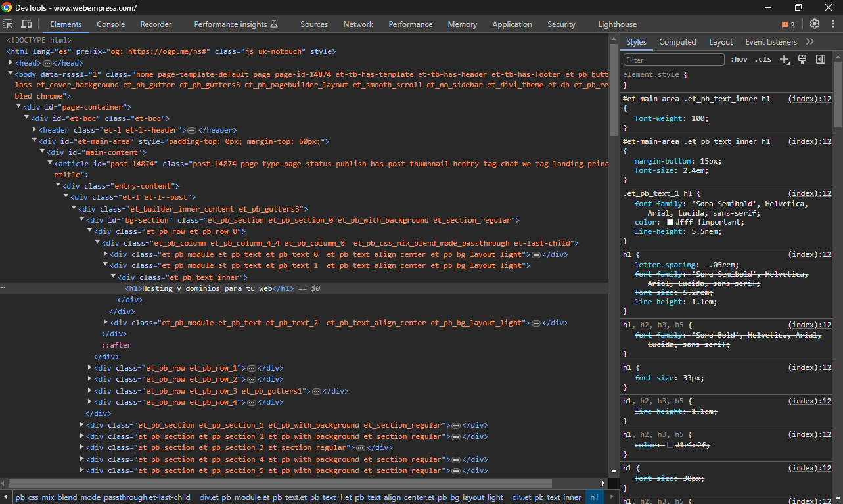Expand the et_pb_row_4 div

[89, 402]
